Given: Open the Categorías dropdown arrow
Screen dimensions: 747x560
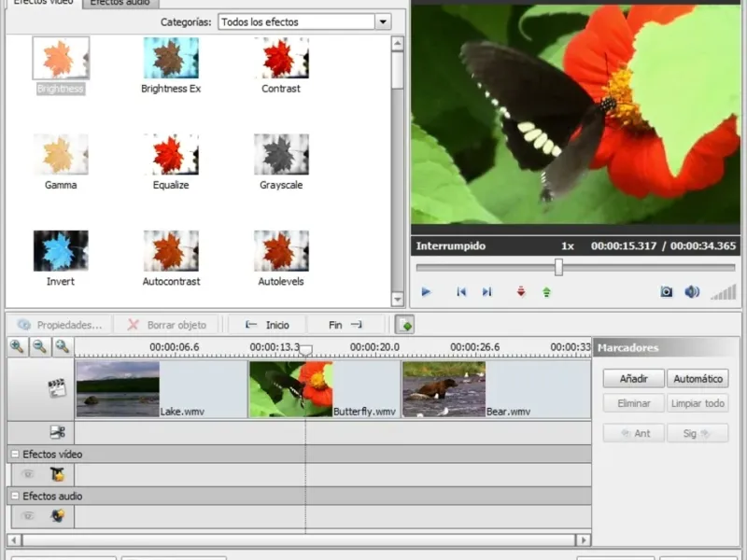Looking at the screenshot, I should (x=383, y=21).
